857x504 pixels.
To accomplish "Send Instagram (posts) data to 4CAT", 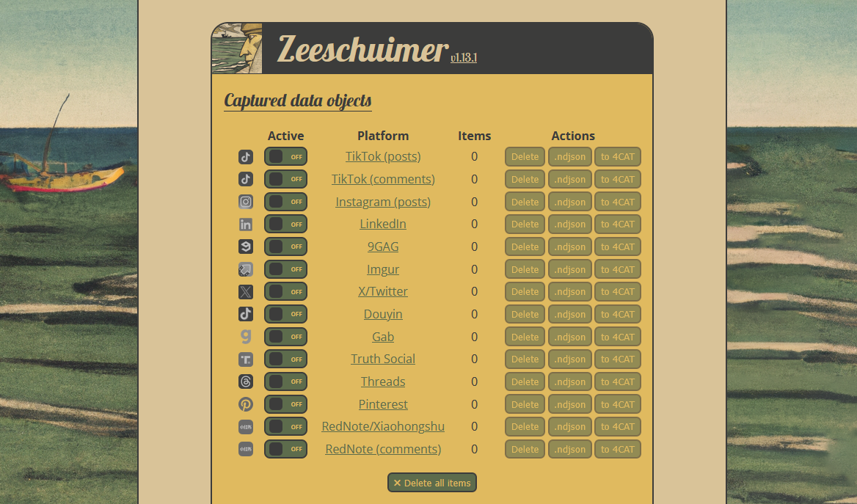I will (x=617, y=202).
